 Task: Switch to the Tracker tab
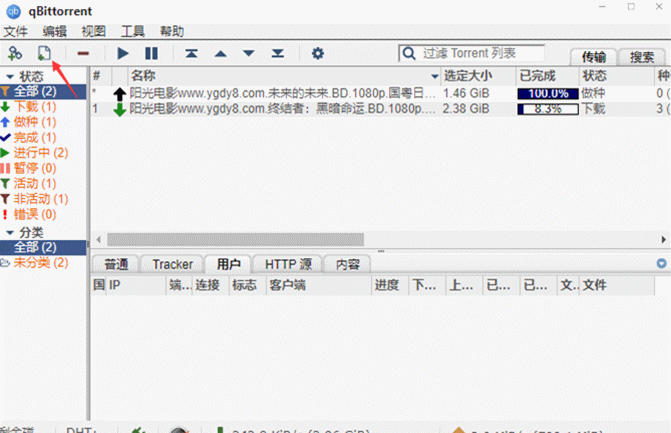tap(172, 264)
